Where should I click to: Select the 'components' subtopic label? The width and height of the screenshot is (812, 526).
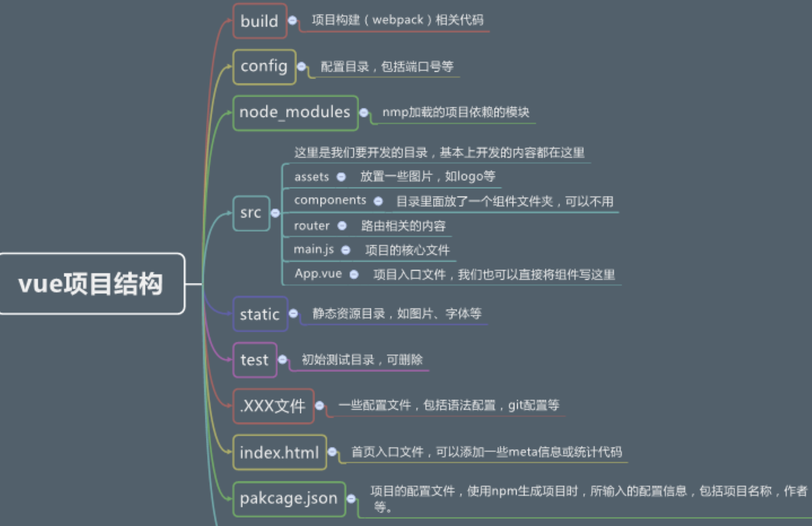330,200
